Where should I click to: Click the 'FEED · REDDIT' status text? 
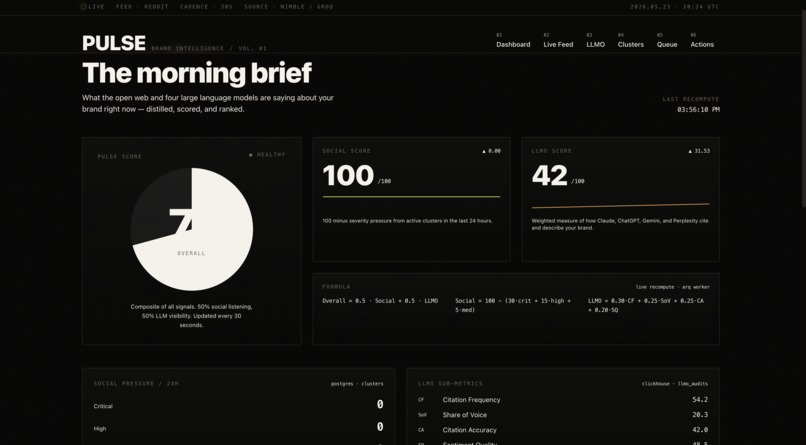coord(142,7)
